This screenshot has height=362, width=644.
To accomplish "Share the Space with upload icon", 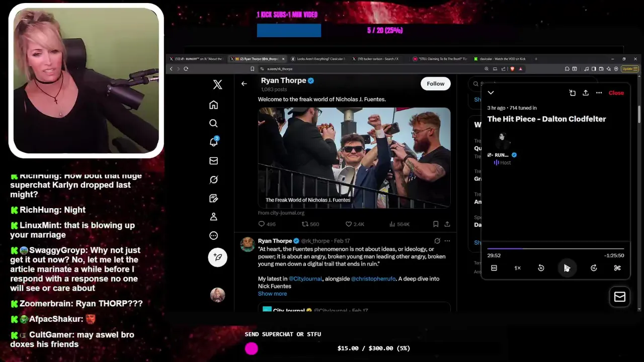I will tap(586, 93).
